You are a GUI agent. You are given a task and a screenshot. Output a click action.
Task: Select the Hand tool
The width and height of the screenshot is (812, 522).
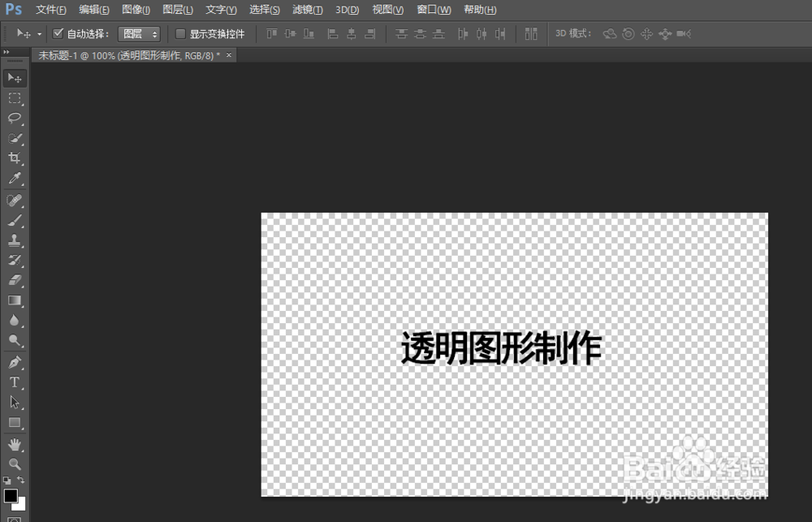coord(15,444)
